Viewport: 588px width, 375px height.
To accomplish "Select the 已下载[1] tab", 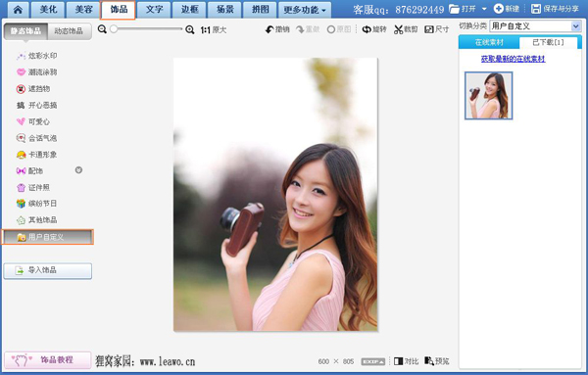I will pyautogui.click(x=548, y=42).
